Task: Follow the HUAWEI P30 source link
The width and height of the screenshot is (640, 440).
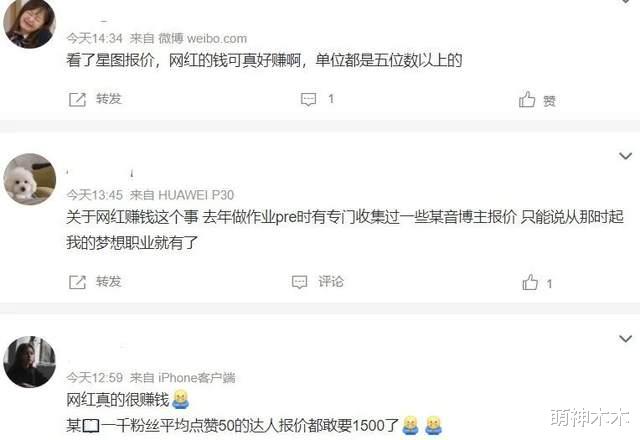Action: click(196, 195)
